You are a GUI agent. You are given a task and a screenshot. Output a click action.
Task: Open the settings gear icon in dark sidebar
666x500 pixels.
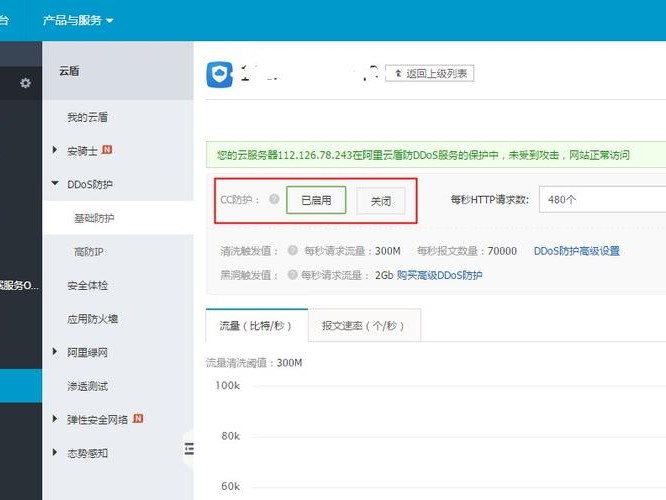[x=25, y=83]
